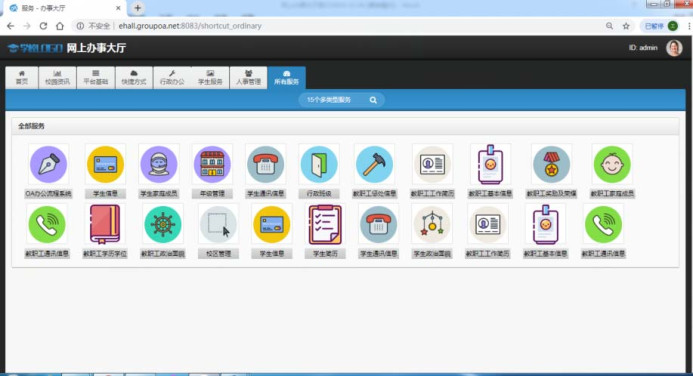
Task: Switch to the 学生服务 tab
Action: (210, 78)
